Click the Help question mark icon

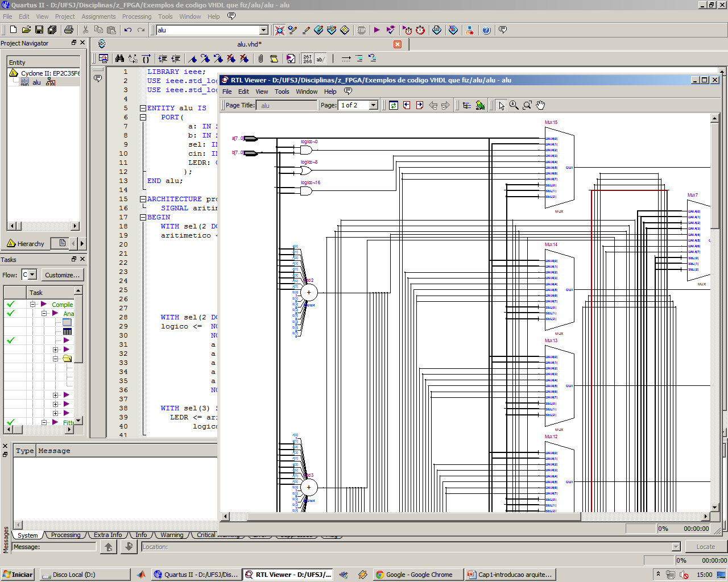pyautogui.click(x=486, y=30)
